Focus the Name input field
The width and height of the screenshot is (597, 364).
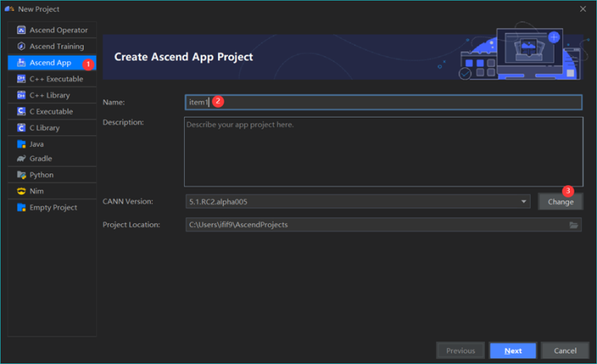[383, 102]
